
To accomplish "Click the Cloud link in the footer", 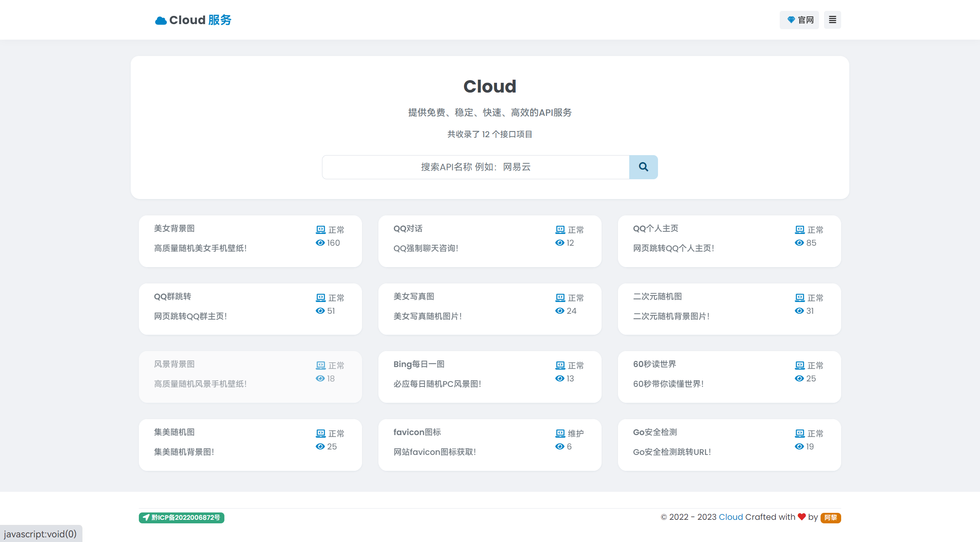I will tap(731, 517).
